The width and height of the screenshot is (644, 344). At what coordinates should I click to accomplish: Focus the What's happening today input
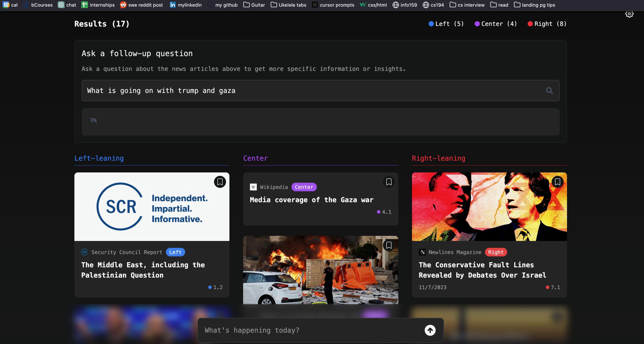(310, 330)
